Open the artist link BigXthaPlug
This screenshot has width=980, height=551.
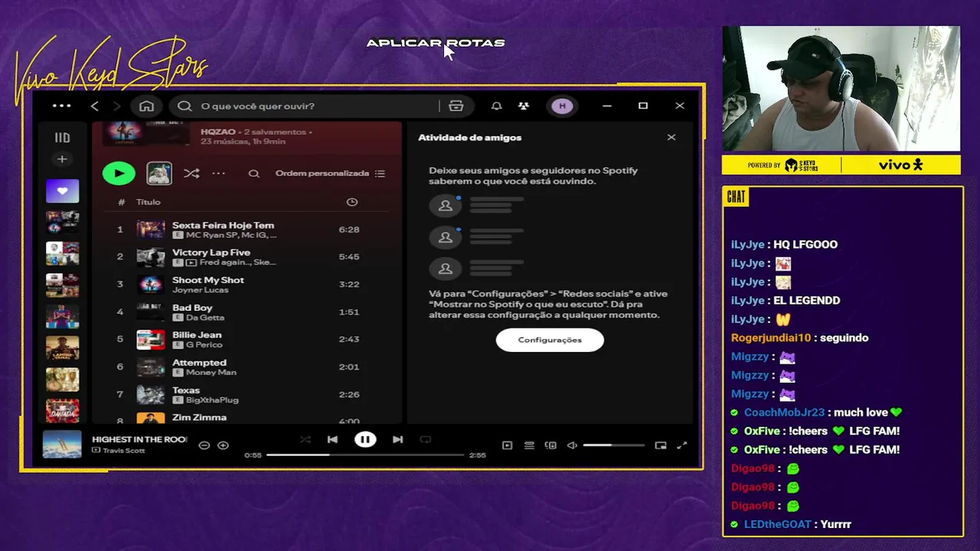(212, 399)
